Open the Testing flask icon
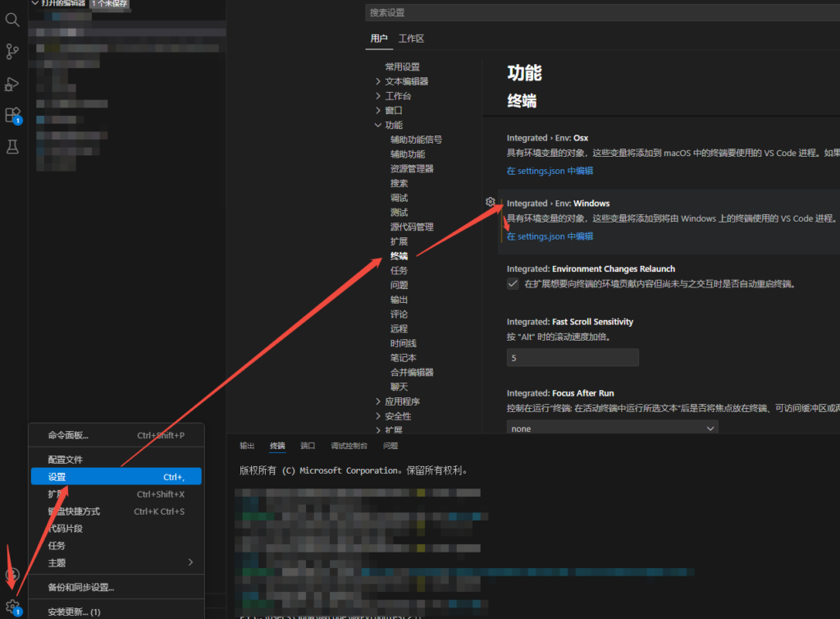Viewport: 840px width, 619px height. click(12, 147)
